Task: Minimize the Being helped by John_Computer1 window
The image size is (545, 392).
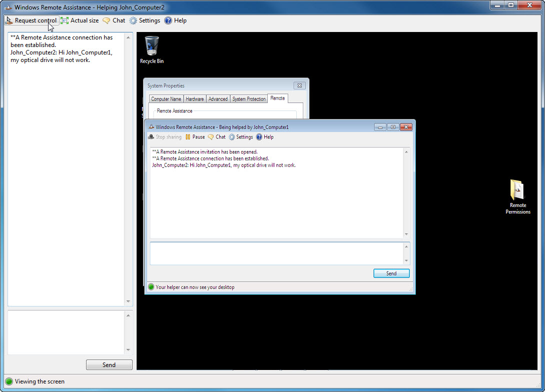Action: (380, 127)
